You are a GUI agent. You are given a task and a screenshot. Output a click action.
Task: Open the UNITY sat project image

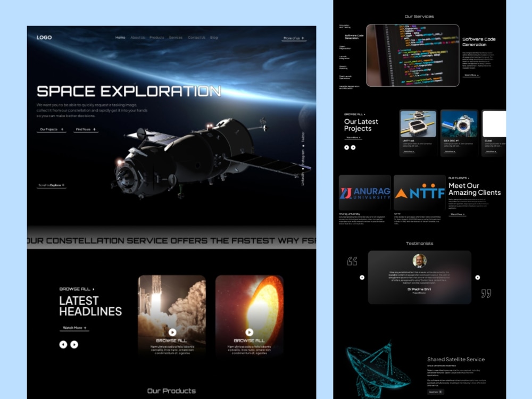418,123
